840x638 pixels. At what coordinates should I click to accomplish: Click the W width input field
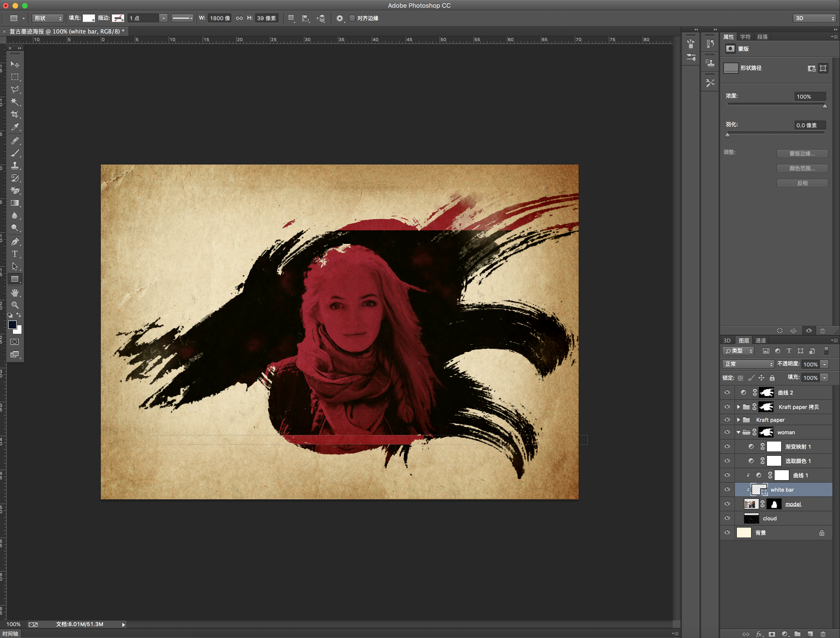coord(220,18)
